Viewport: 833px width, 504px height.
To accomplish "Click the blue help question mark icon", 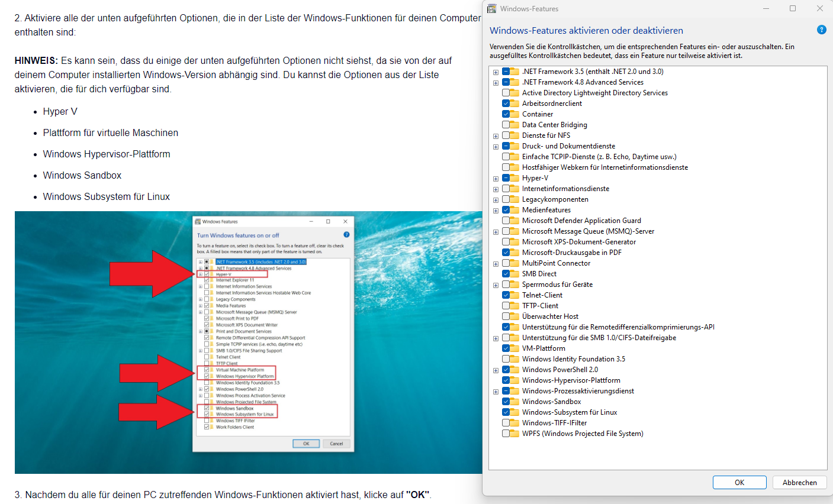I will tap(821, 30).
